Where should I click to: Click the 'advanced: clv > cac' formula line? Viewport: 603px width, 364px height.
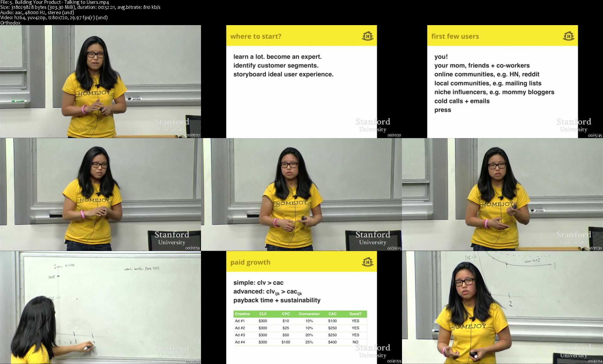click(268, 292)
